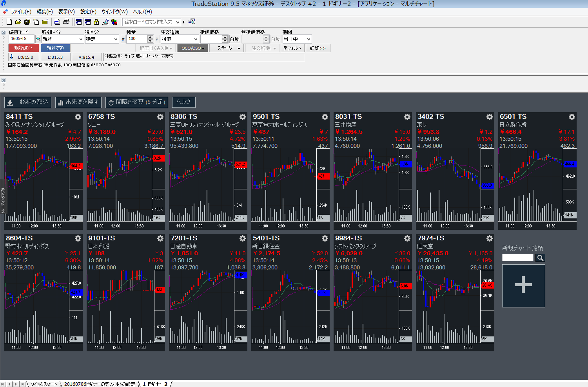Increase 数量 with stepper up arrow
Image resolution: width=588 pixels, height=387 pixels.
[x=150, y=37]
